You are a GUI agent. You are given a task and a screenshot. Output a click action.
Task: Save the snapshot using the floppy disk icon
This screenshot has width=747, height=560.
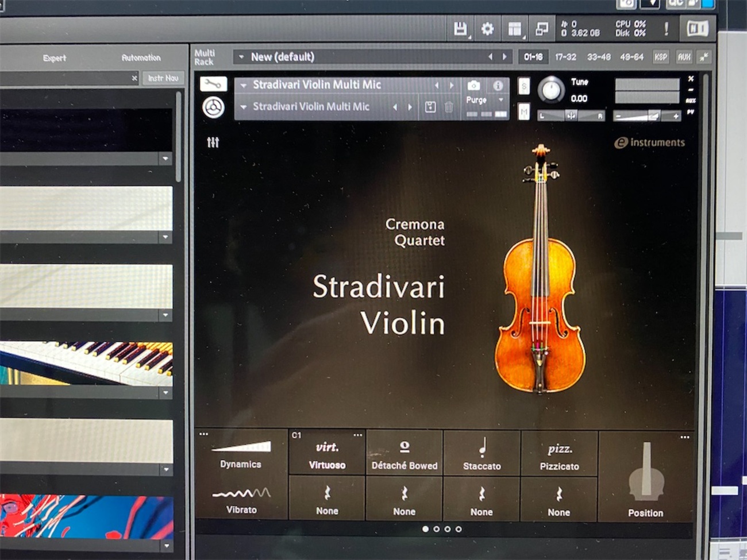[430, 107]
